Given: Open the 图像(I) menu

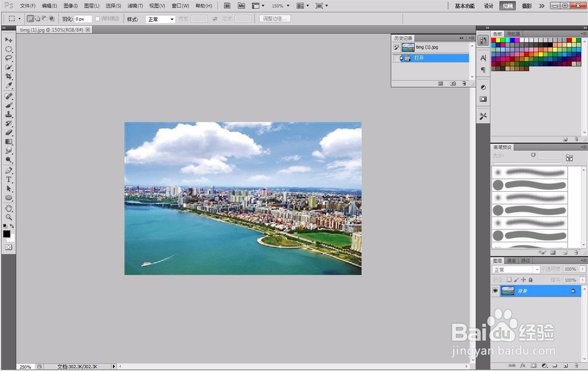Looking at the screenshot, I should tap(71, 6).
